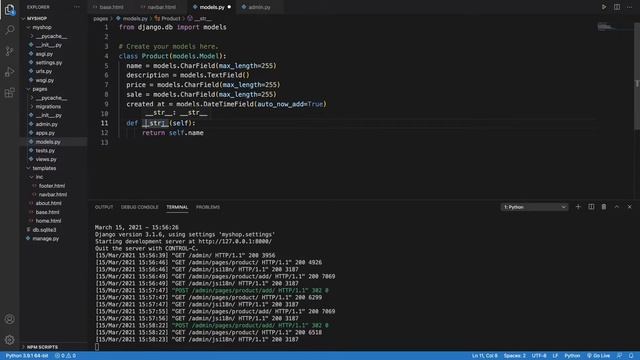
Task: Click the notifications bell in status bar
Action: tap(631, 356)
